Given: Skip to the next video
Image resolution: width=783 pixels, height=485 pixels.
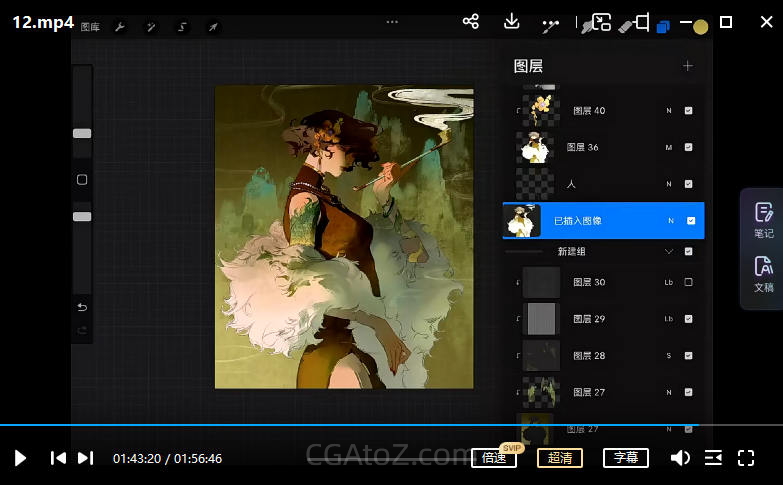Looking at the screenshot, I should coord(86,458).
